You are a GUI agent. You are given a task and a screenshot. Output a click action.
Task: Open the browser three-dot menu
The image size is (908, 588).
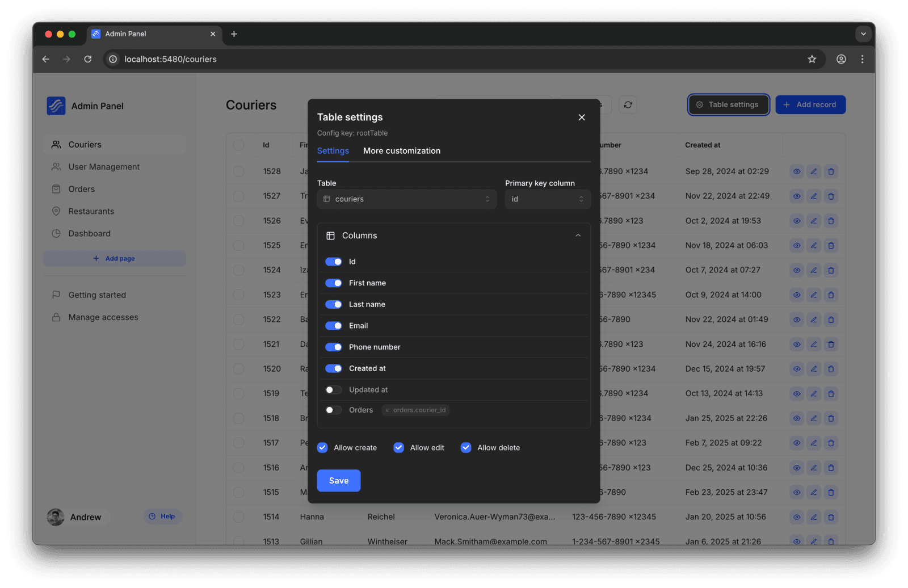[862, 59]
